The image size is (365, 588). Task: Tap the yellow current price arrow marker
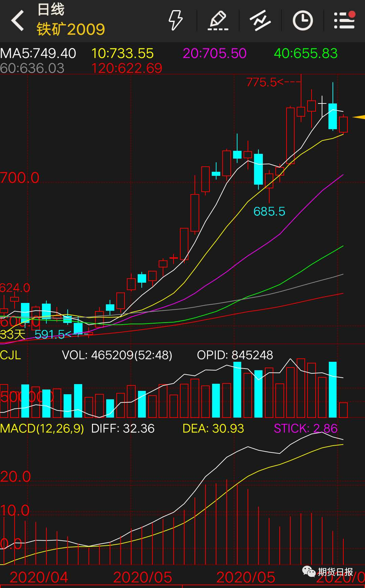(359, 117)
